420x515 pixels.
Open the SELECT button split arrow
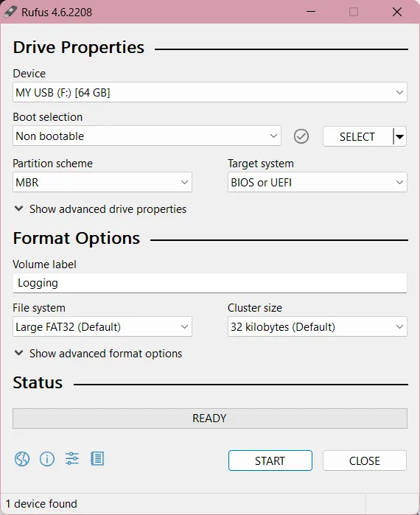tap(399, 136)
